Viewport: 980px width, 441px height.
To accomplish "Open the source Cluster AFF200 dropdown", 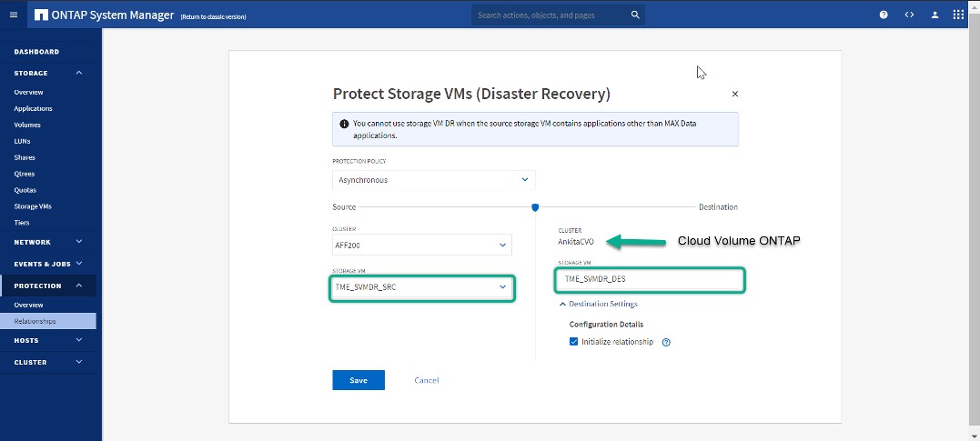I will (x=421, y=245).
